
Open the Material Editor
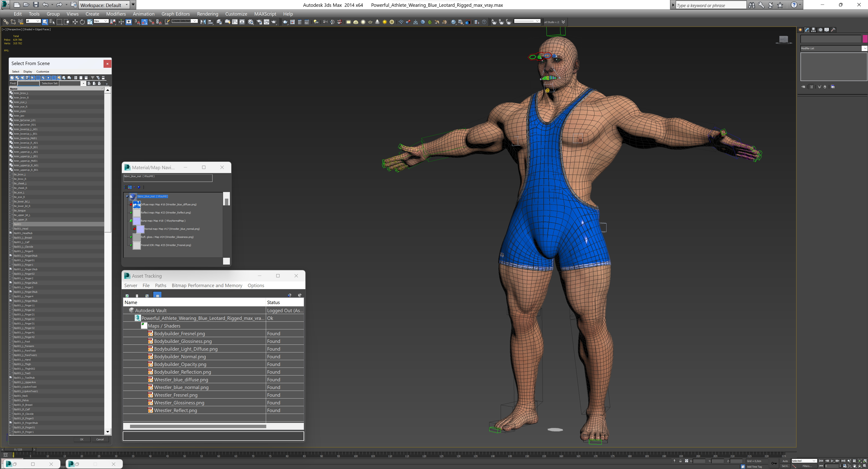tap(251, 22)
